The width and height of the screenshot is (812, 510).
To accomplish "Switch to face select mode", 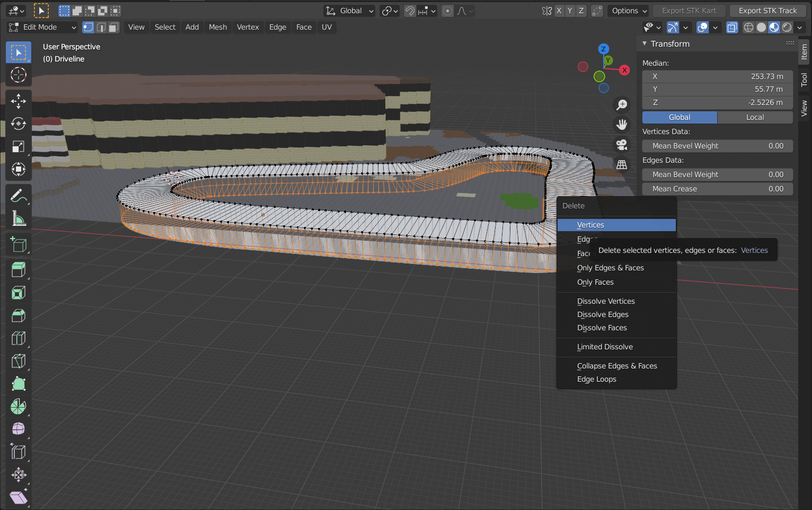I will click(113, 27).
